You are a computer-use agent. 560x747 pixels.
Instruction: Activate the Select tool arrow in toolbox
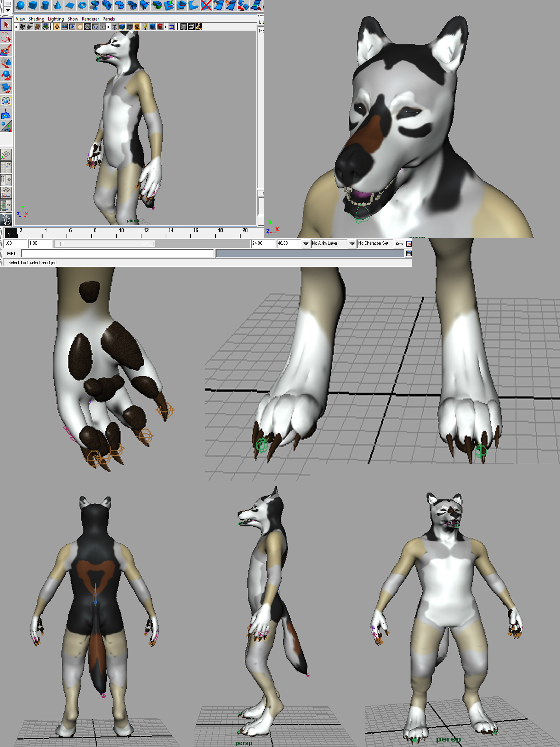[6, 25]
